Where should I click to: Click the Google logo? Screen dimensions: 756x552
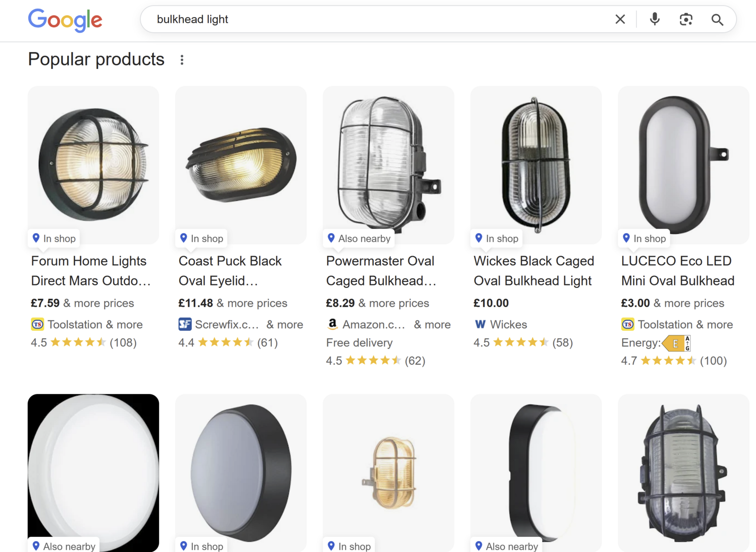(x=65, y=20)
